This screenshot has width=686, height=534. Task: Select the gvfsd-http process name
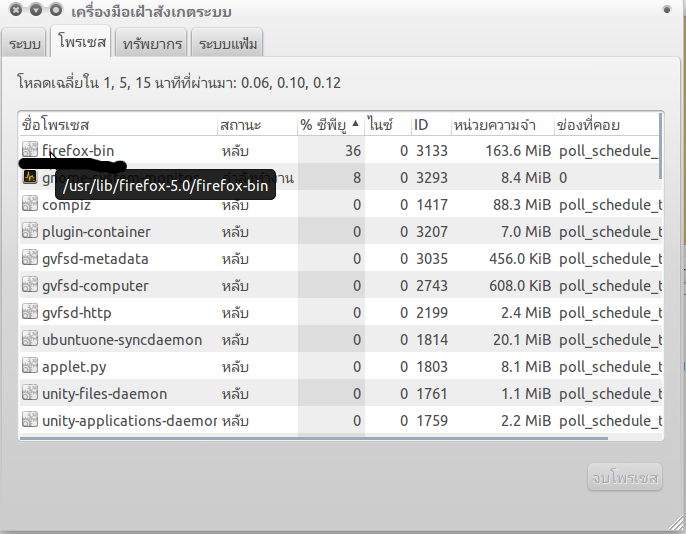click(77, 313)
